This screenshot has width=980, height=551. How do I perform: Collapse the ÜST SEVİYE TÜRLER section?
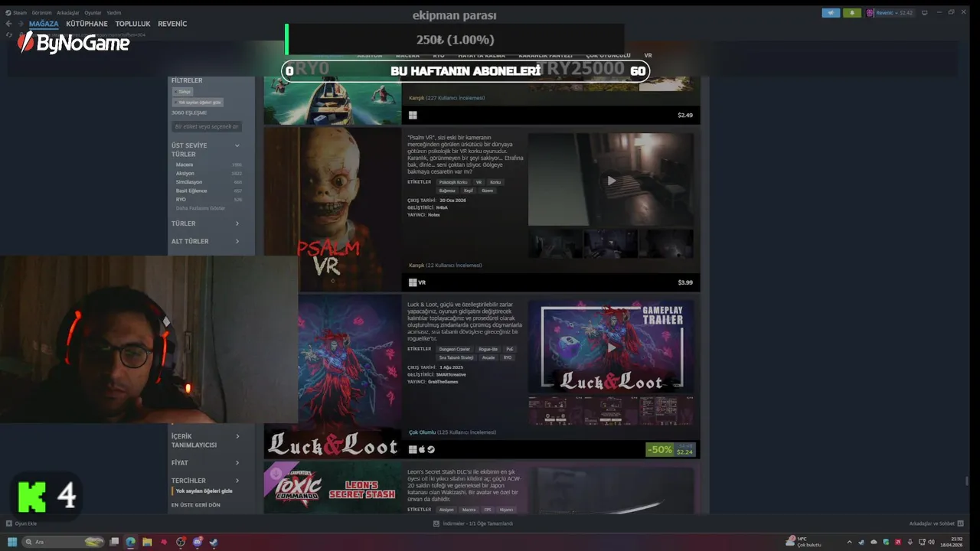point(237,145)
